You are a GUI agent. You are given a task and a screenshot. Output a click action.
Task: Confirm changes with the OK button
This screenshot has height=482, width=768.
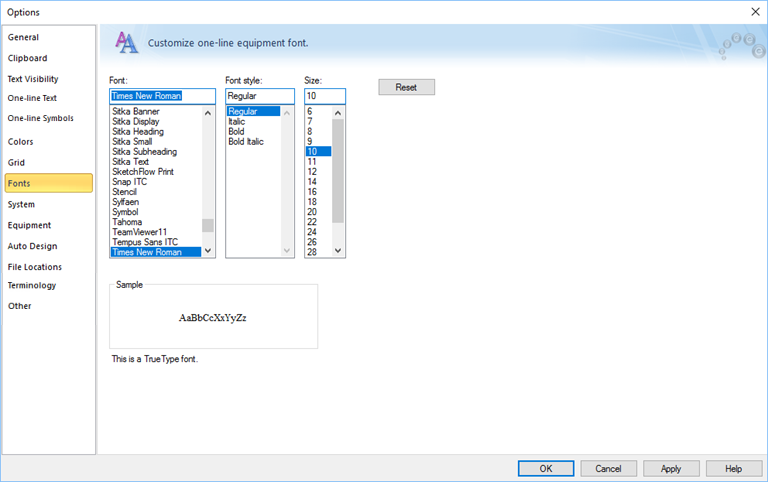pyautogui.click(x=545, y=468)
